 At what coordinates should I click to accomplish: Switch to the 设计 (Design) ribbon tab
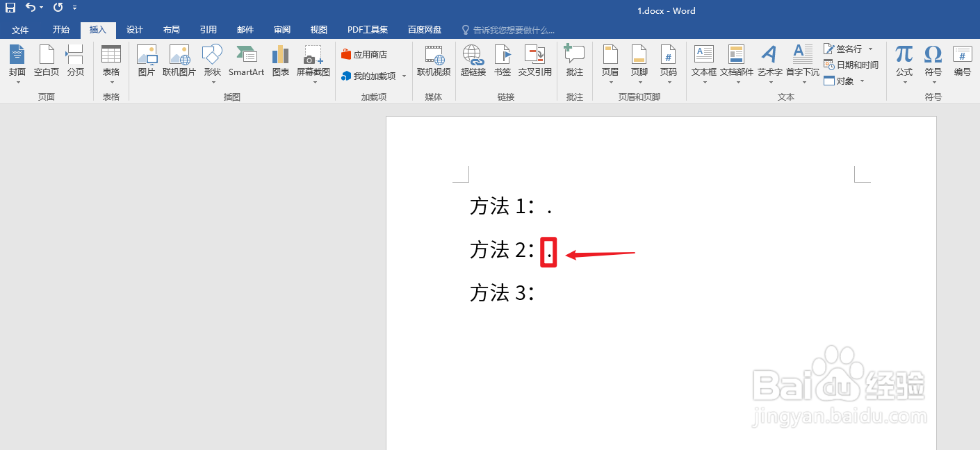click(134, 29)
